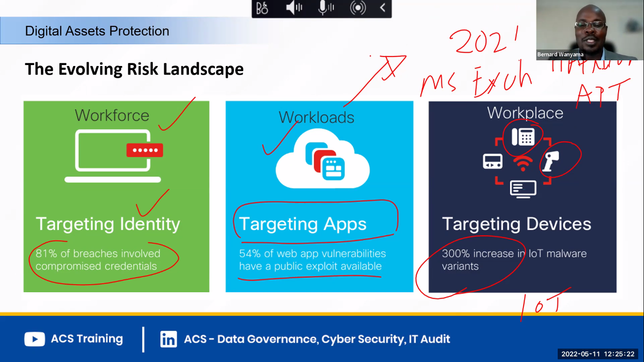The width and height of the screenshot is (644, 362).
Task: Click the 'Targeting Apps' text
Action: point(303,224)
